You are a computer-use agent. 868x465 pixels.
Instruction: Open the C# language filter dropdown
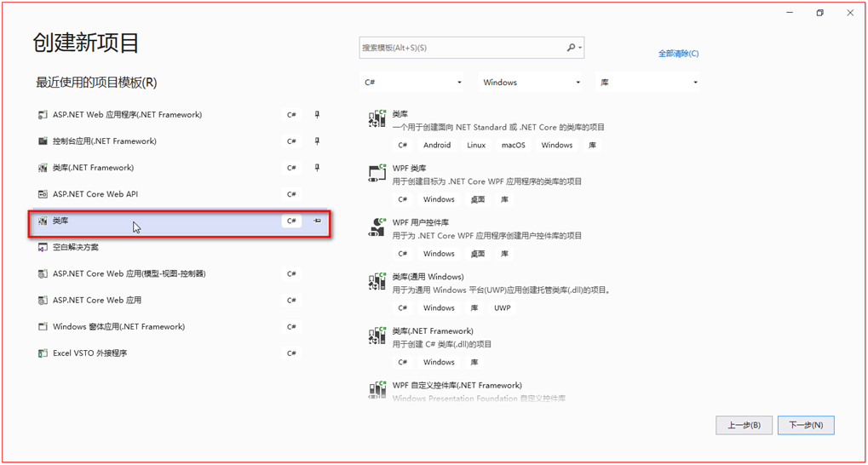point(412,82)
